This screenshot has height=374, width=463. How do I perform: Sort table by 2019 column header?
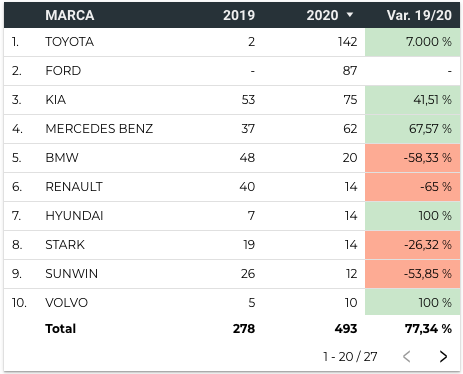click(239, 15)
